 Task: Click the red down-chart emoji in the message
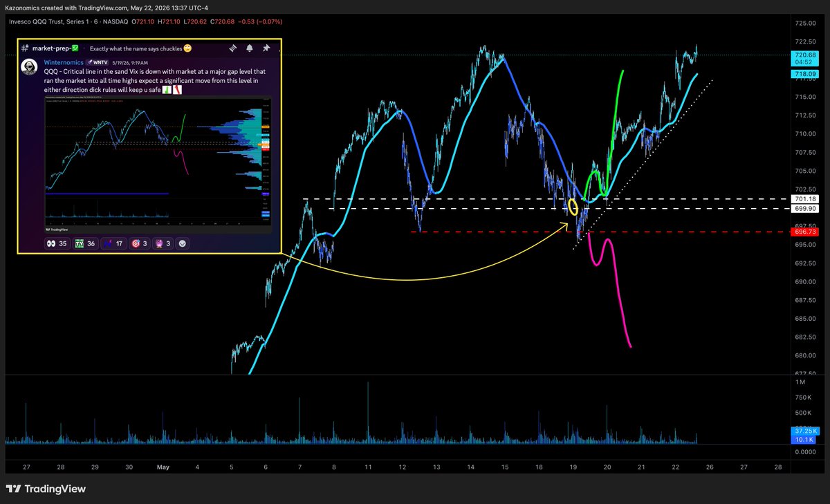point(177,88)
